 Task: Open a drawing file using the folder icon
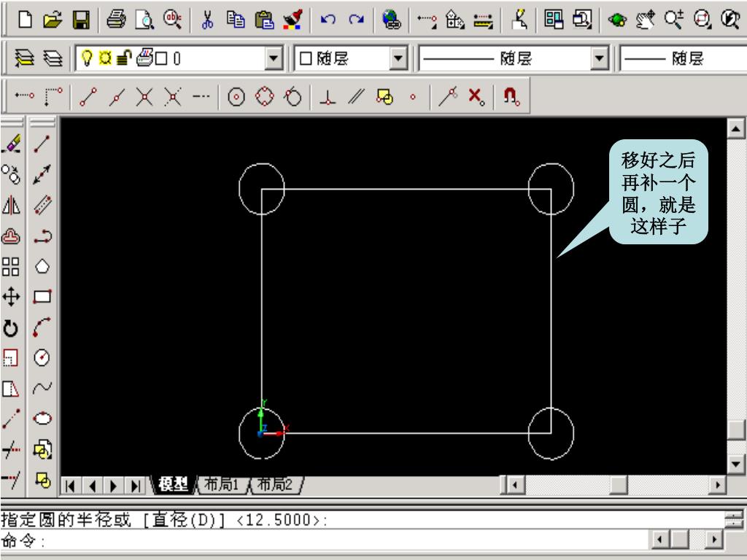tap(53, 20)
